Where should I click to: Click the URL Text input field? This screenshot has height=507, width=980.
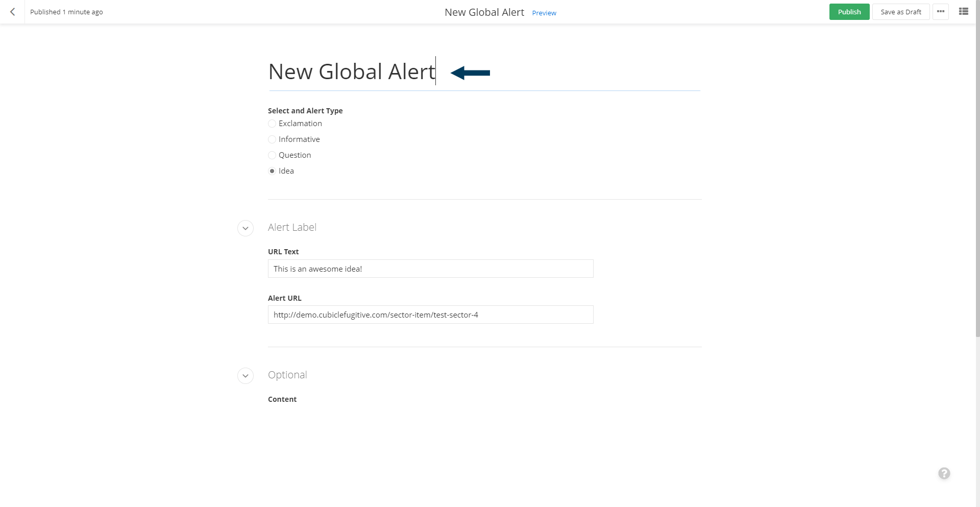430,269
